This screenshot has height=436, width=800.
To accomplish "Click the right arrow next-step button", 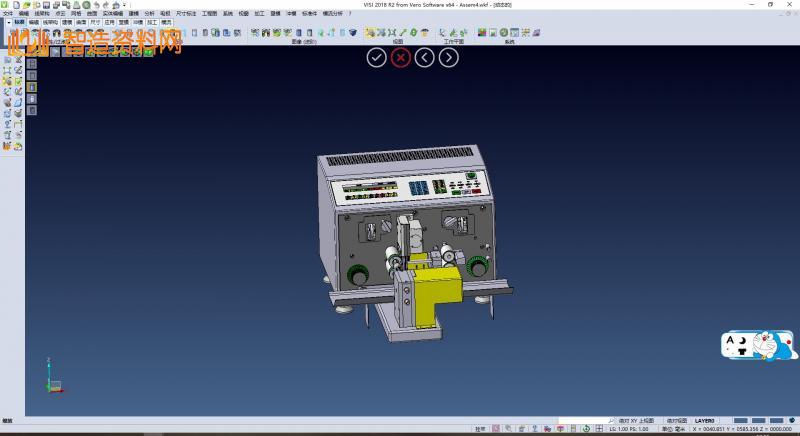I will tap(449, 57).
